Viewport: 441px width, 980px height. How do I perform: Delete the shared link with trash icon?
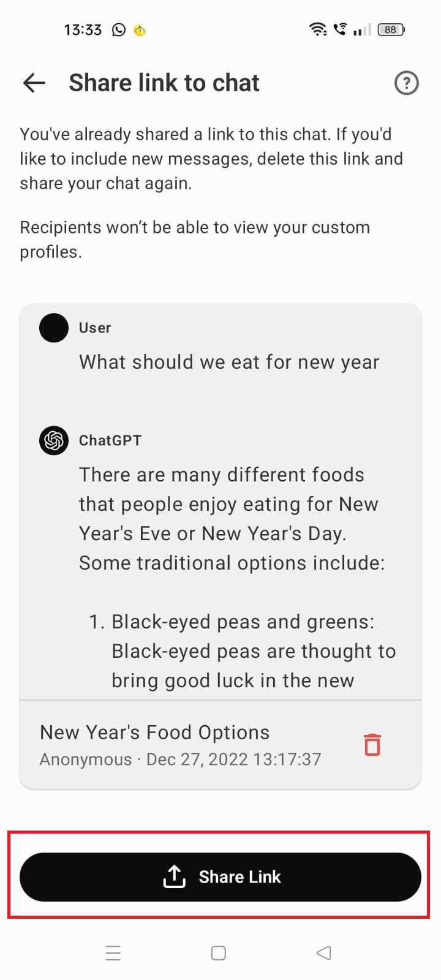click(372, 745)
